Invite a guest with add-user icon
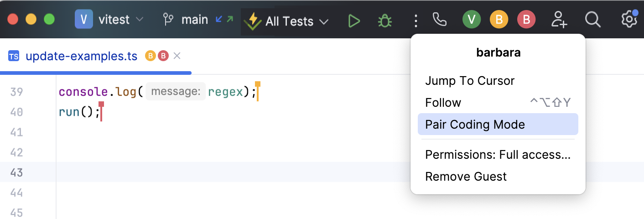The width and height of the screenshot is (644, 219). tap(559, 20)
